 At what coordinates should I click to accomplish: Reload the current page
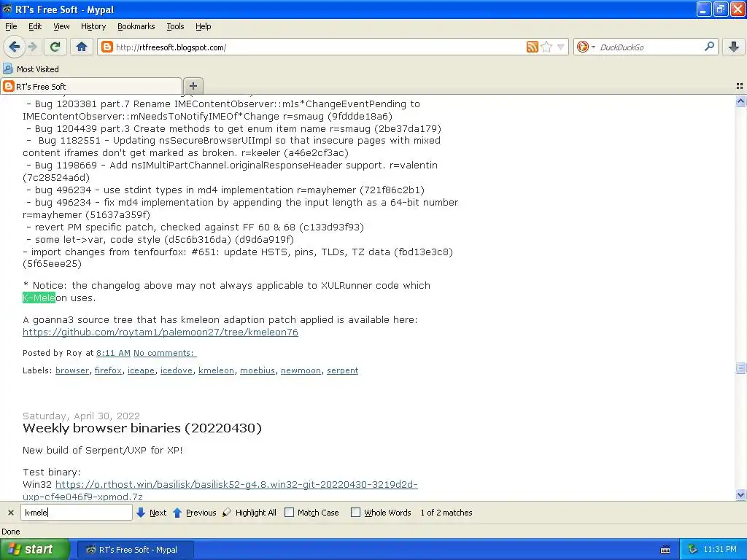coord(55,47)
